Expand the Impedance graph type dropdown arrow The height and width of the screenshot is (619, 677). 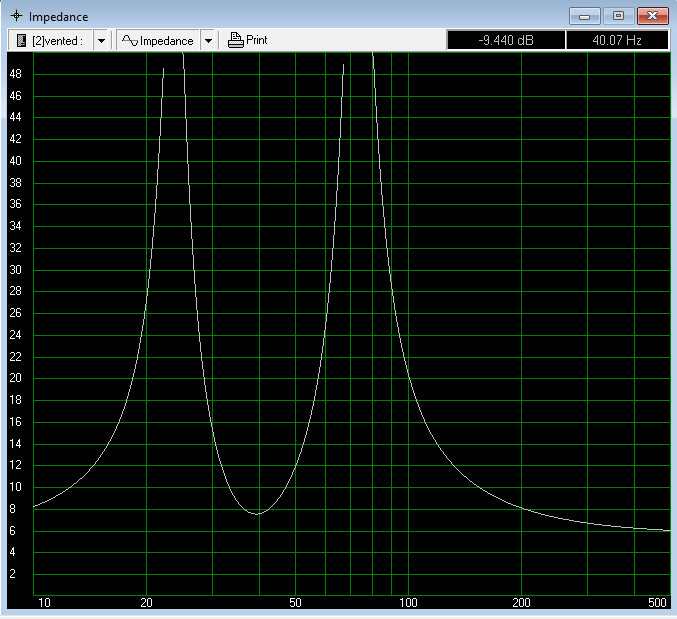pos(208,41)
